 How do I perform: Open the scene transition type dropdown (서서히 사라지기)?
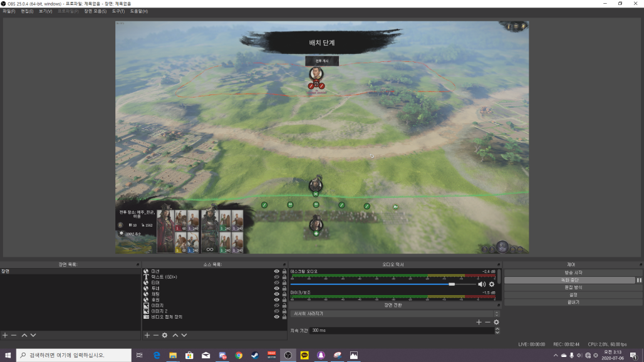[x=395, y=314]
